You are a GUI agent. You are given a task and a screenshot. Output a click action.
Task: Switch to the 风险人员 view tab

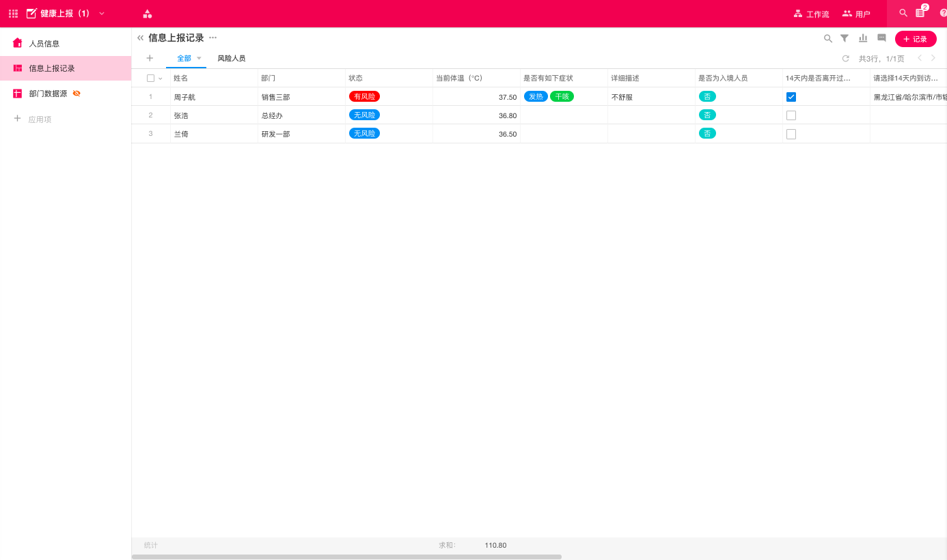[231, 59]
